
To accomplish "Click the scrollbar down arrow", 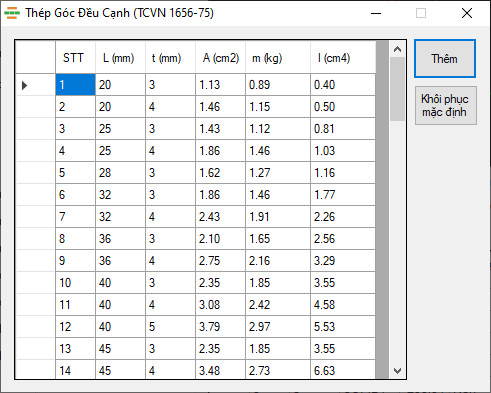I will point(397,371).
